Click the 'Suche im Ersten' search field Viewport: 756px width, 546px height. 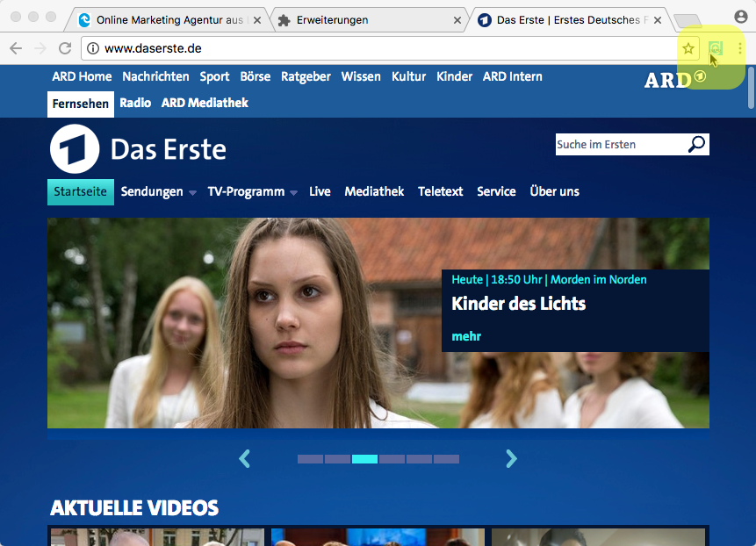[618, 145]
